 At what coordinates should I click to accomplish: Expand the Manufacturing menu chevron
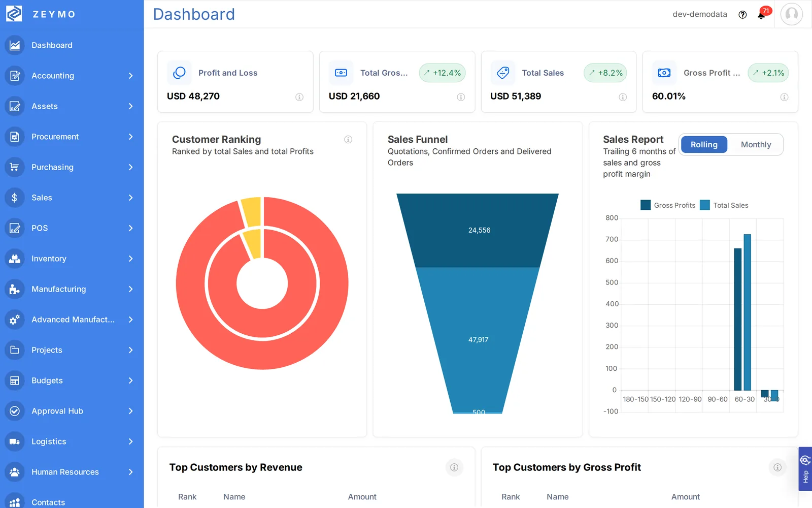pos(130,289)
